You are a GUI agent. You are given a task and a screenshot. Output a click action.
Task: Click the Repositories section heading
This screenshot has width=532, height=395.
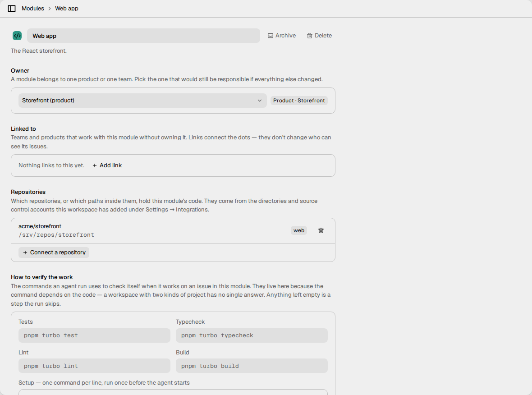(28, 192)
